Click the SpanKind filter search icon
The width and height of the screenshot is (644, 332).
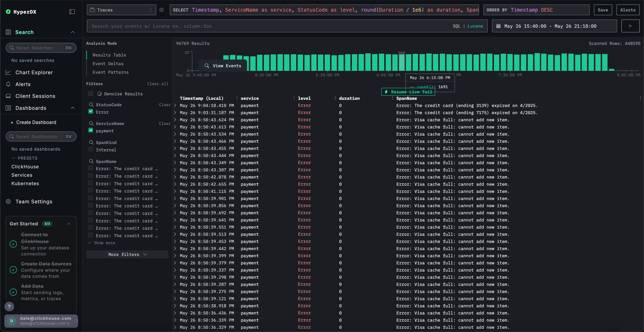pos(91,143)
